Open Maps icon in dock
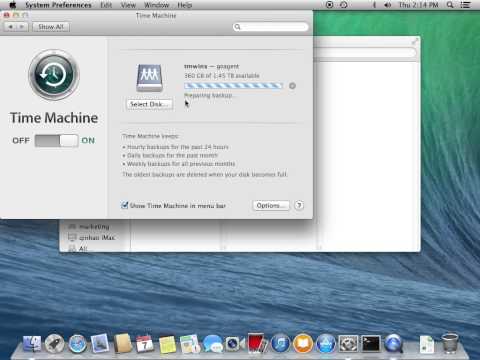Viewport: 480px width, 360px height. [x=189, y=344]
